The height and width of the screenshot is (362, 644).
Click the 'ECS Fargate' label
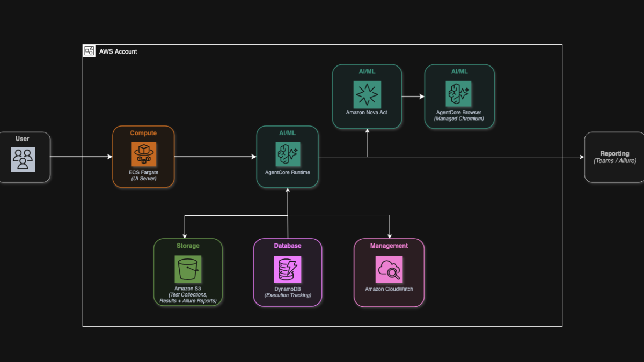144,172
